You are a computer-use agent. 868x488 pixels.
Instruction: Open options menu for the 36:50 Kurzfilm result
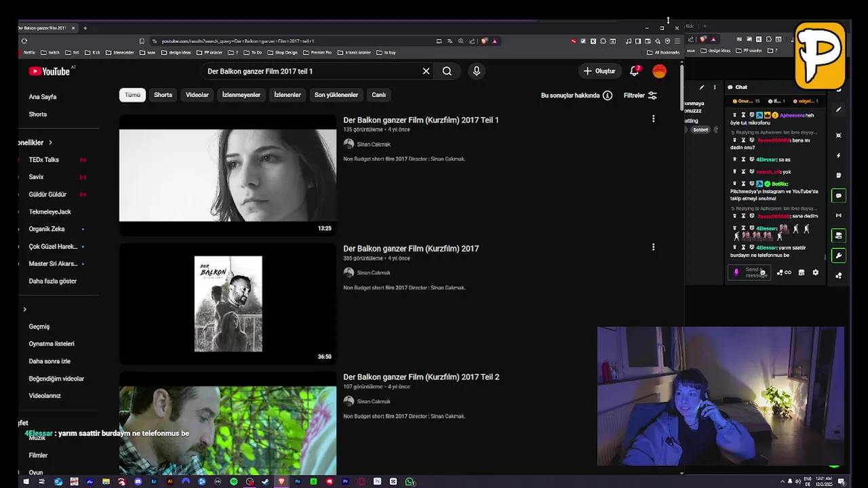[x=653, y=247]
